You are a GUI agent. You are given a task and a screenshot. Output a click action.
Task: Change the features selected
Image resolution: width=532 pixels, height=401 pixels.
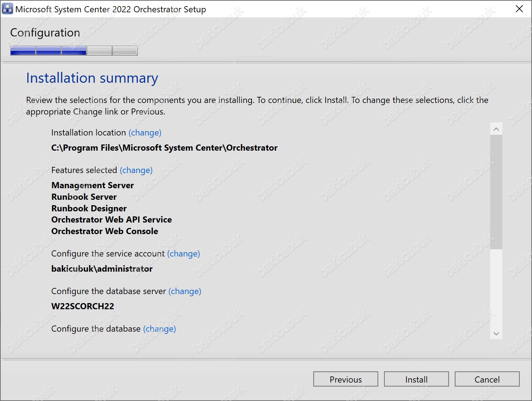point(136,170)
